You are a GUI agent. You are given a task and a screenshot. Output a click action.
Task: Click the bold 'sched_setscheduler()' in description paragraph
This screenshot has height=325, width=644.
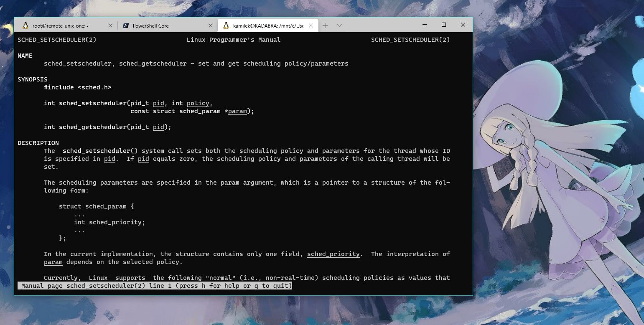click(x=100, y=151)
